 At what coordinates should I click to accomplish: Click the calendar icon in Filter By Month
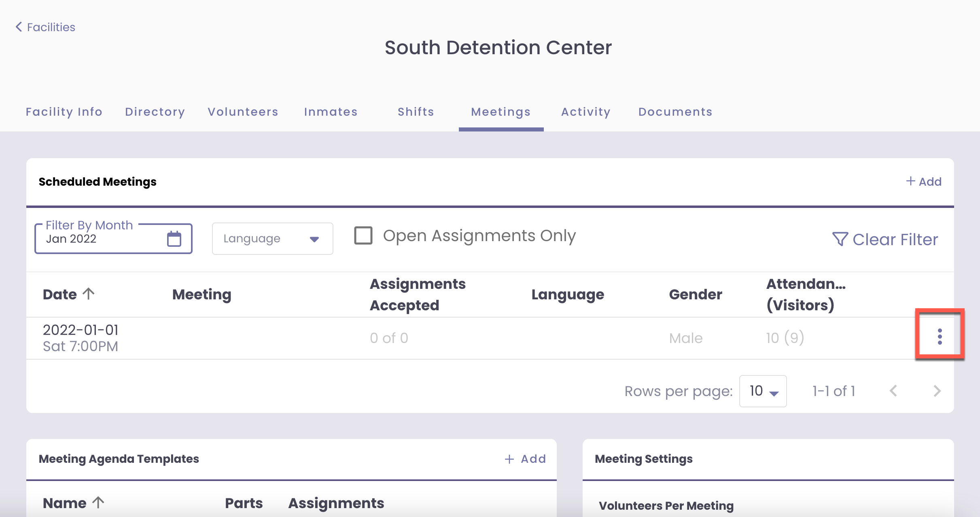point(174,239)
